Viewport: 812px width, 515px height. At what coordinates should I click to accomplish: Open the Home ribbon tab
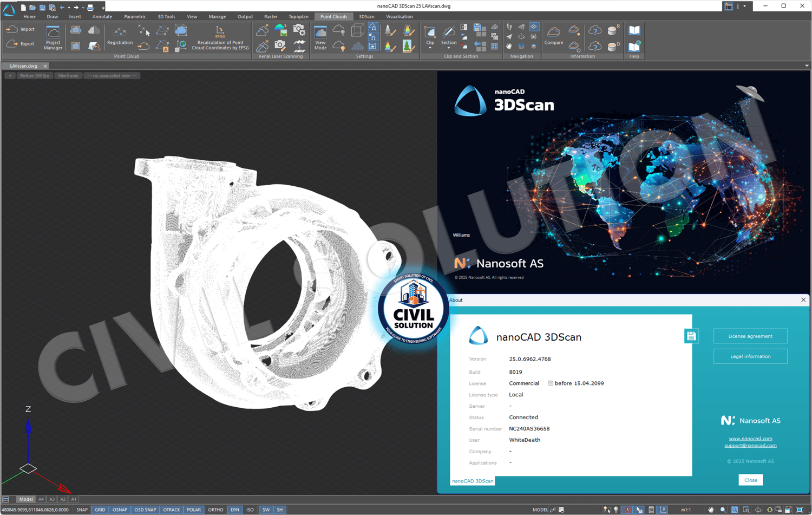coord(30,17)
